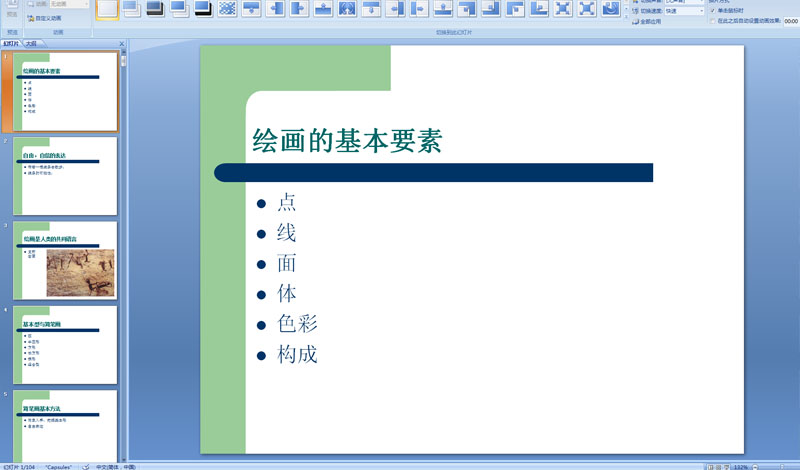Viewport: 800px width, 470px height.
Task: Switch to Normal view in status bar
Action: (710, 467)
